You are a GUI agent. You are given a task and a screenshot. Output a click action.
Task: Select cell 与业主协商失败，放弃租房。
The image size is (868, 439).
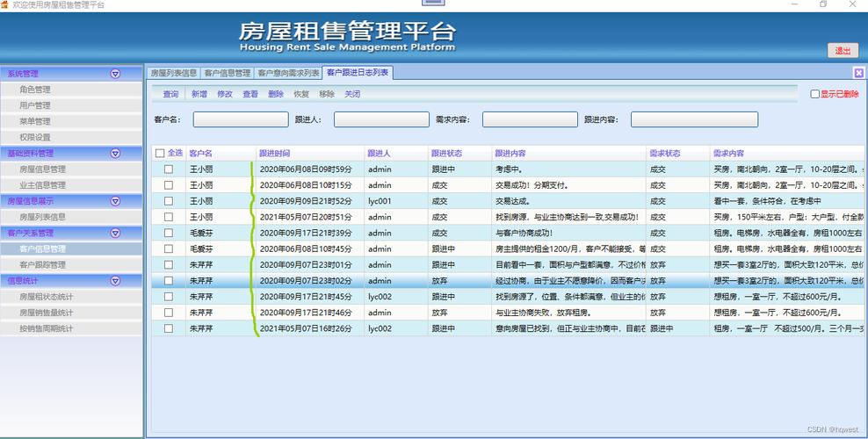coord(568,313)
